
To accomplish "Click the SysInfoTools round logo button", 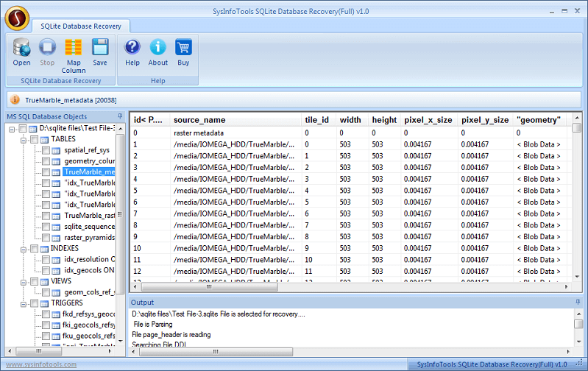I will point(17,18).
